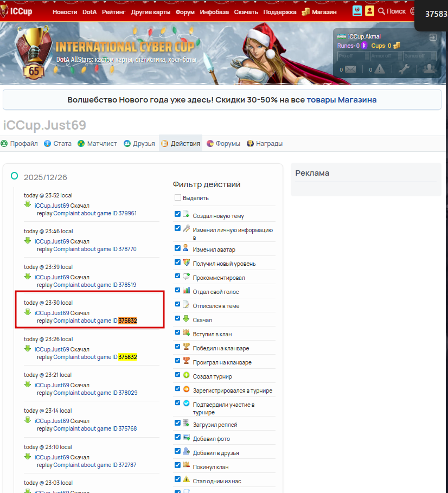Click the Uzbekistan flag beside iCCup.Akmal
The height and width of the screenshot is (493, 448).
pos(341,36)
